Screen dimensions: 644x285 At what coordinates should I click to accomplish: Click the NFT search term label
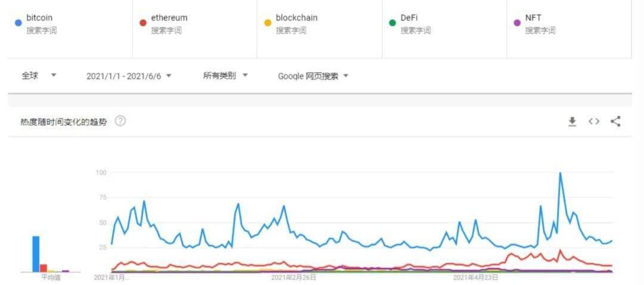533,18
